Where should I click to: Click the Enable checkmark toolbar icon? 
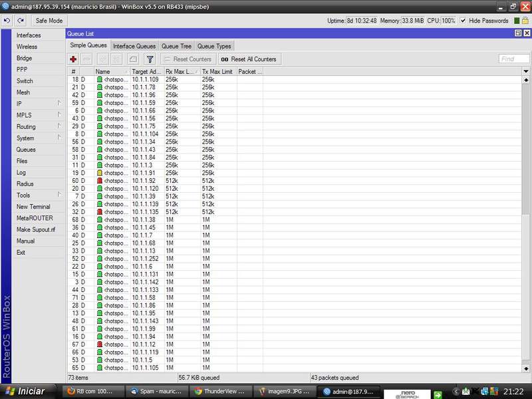coord(103,59)
